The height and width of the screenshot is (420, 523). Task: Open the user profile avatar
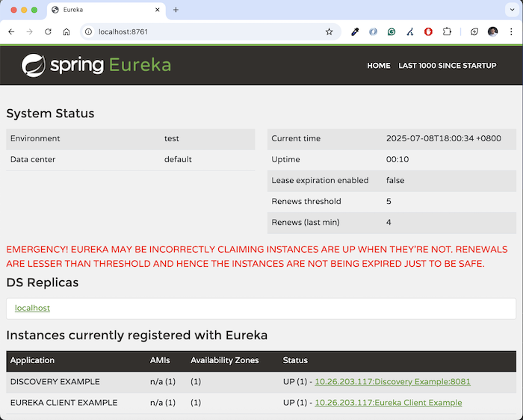point(492,31)
